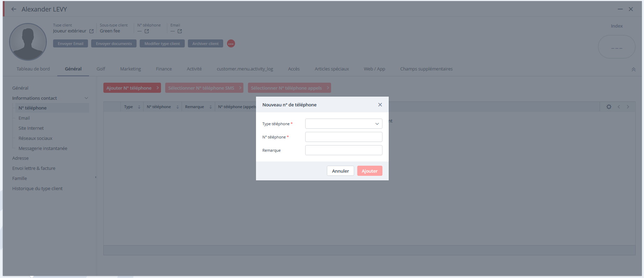This screenshot has width=644, height=278.
Task: Click Modifier type client button
Action: coord(162,44)
